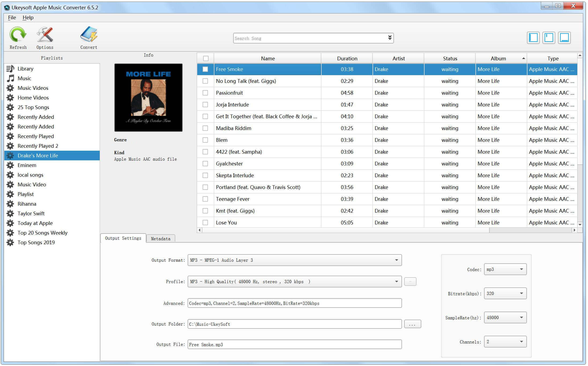
Task: Switch to the Metadata tab
Action: [x=160, y=238]
